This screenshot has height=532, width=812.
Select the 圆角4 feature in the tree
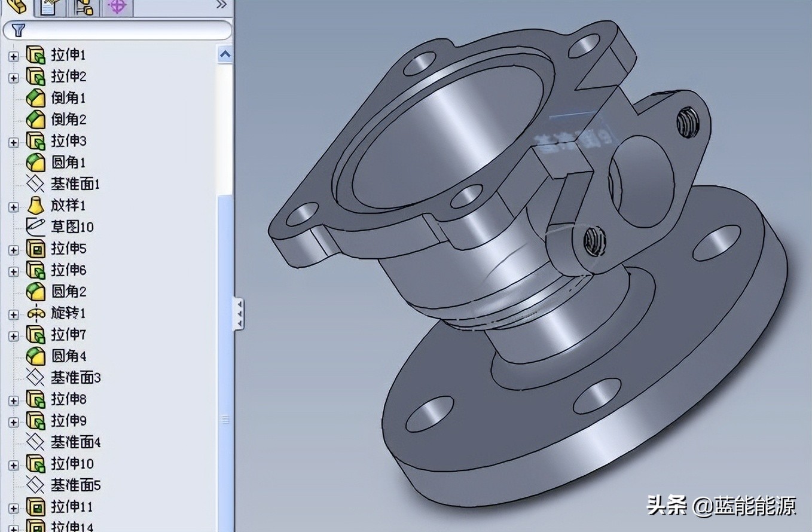click(x=68, y=356)
